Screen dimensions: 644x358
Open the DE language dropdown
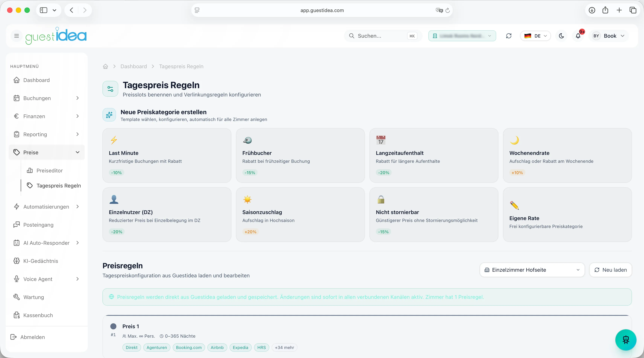pyautogui.click(x=535, y=36)
